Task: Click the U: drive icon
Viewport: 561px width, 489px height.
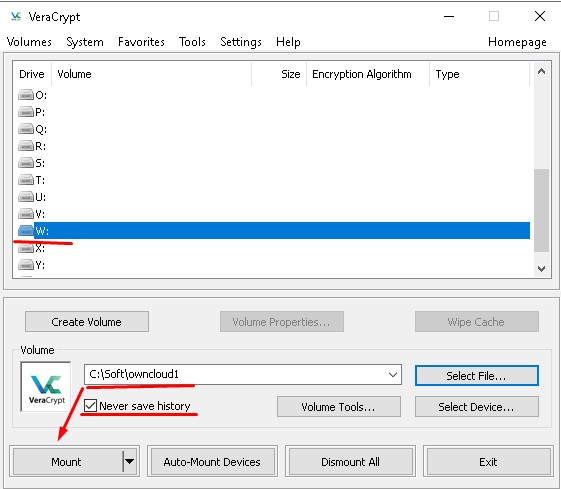Action: coord(26,197)
